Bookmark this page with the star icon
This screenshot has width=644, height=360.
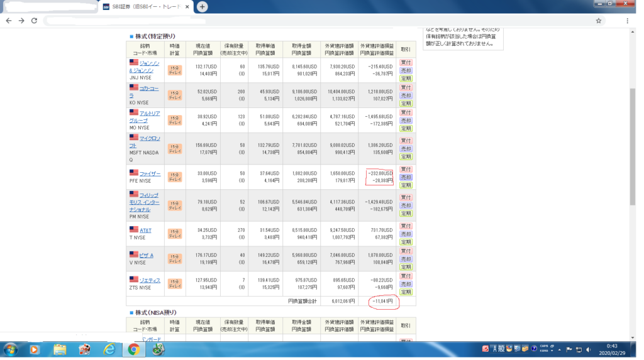pos(599,21)
